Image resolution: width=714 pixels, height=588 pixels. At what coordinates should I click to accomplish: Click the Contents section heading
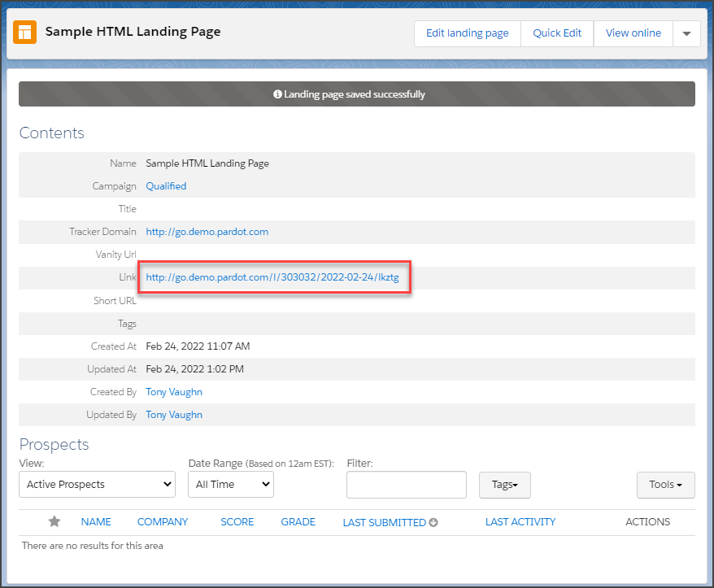(x=52, y=133)
